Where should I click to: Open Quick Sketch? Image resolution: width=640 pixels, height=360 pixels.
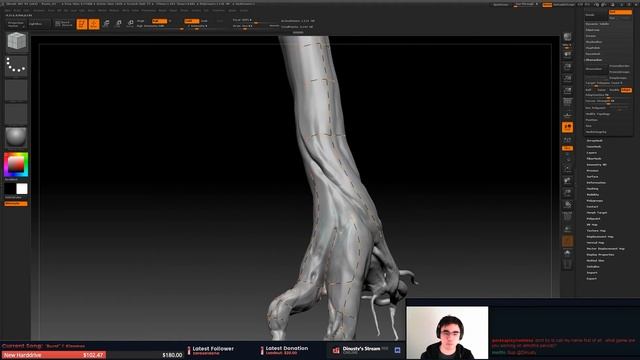pyautogui.click(x=63, y=24)
